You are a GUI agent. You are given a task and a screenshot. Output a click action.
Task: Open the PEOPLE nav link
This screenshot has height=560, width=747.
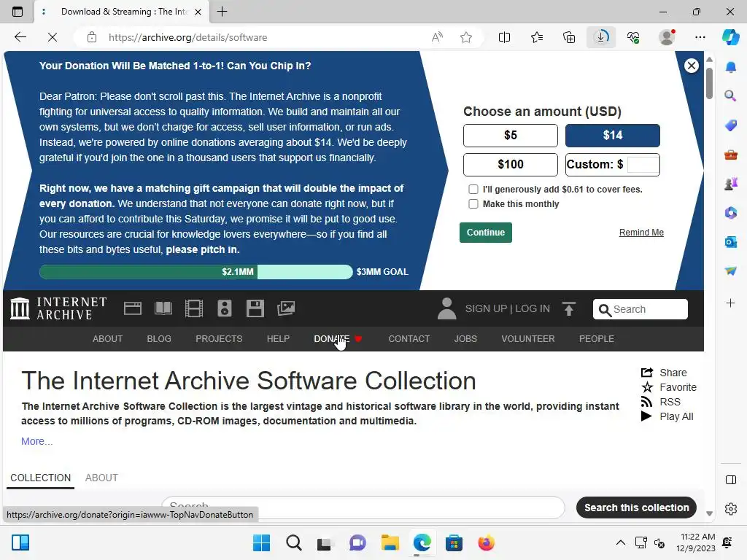[x=597, y=338]
